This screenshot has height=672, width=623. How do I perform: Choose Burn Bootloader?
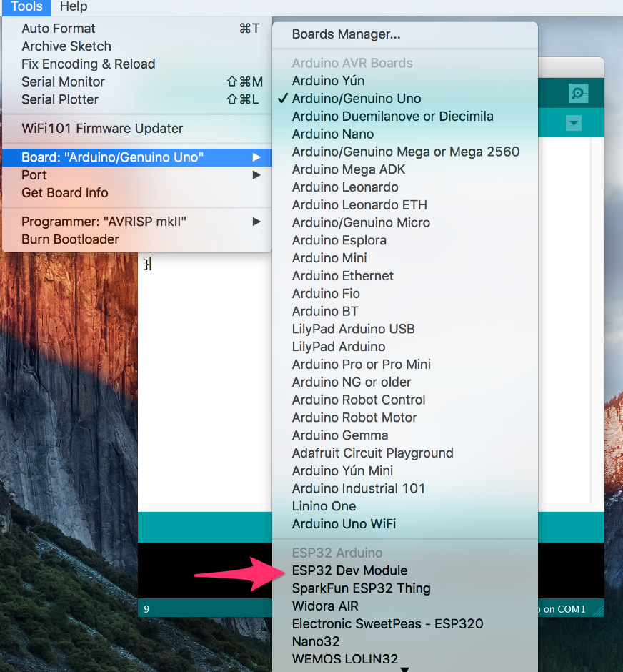(137, 239)
